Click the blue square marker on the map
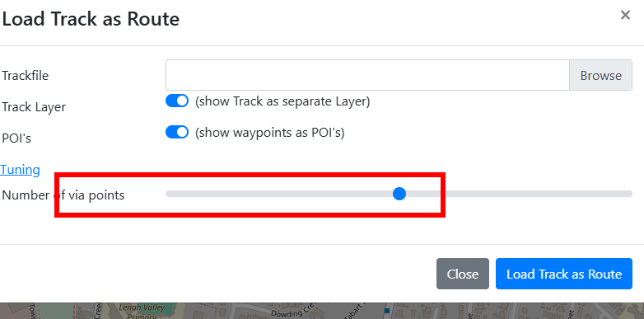This screenshot has height=319, width=644. click(x=386, y=311)
